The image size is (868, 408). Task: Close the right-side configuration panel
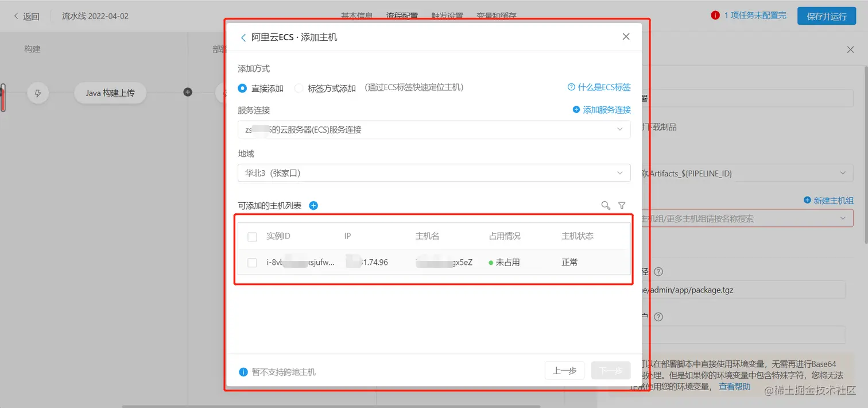tap(850, 50)
